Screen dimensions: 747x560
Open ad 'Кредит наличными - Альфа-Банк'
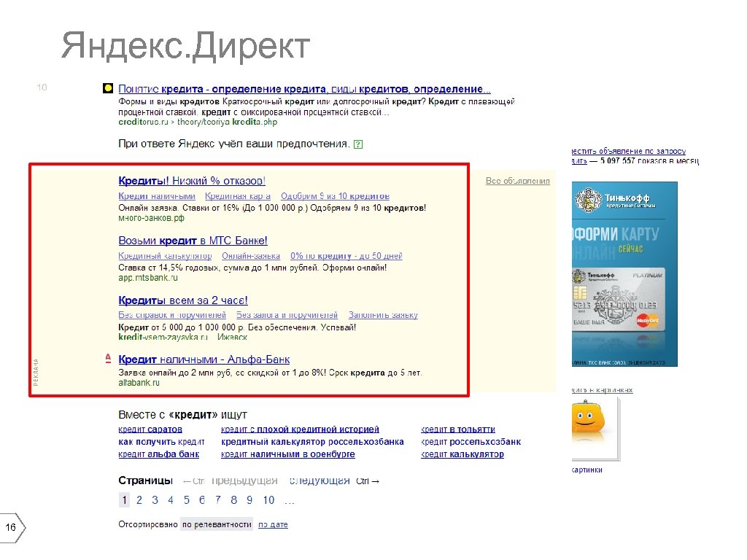(204, 360)
